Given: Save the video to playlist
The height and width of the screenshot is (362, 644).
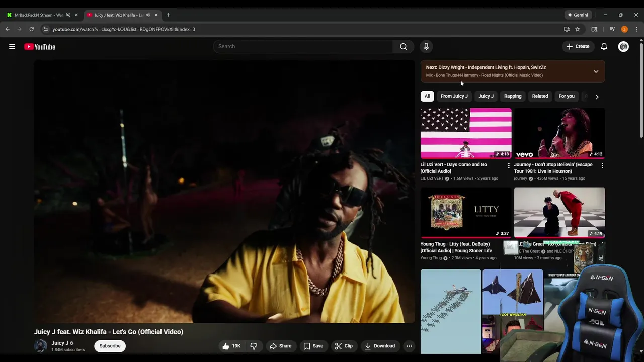Looking at the screenshot, I should pyautogui.click(x=313, y=346).
